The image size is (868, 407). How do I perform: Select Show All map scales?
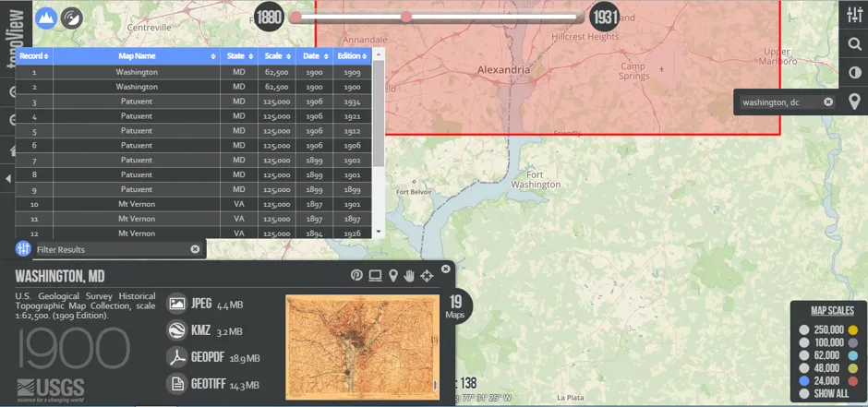pos(803,393)
